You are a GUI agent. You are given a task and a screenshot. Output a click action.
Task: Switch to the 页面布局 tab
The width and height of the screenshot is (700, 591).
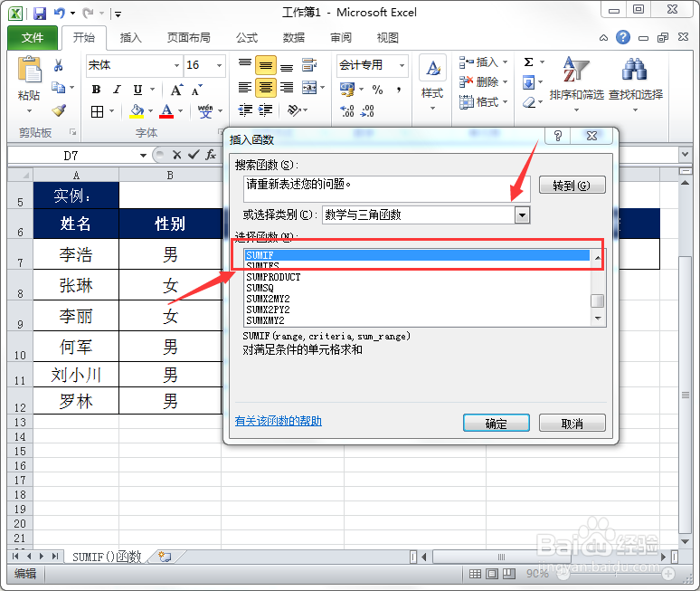[x=188, y=38]
